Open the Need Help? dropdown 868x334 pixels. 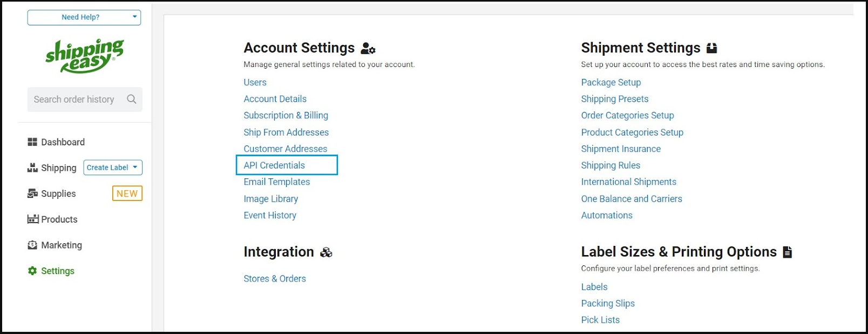tap(84, 17)
